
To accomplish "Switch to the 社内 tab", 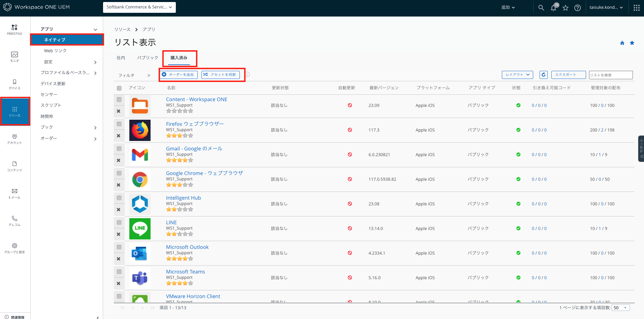I will point(121,58).
